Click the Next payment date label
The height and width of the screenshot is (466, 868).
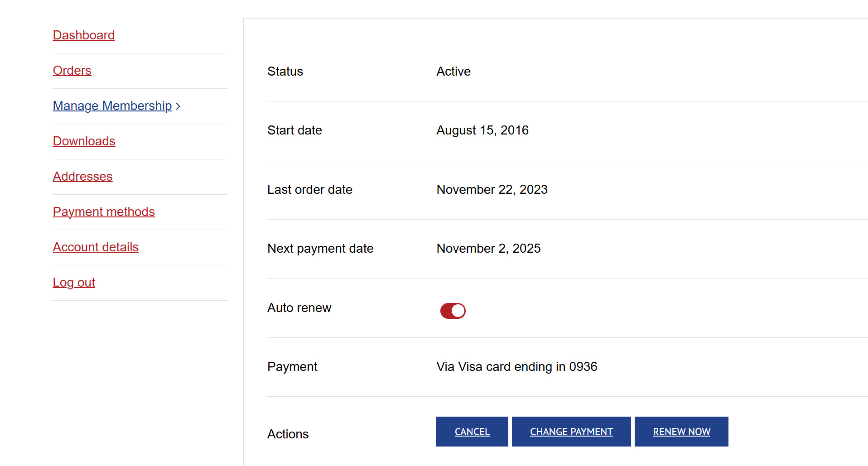(x=320, y=249)
